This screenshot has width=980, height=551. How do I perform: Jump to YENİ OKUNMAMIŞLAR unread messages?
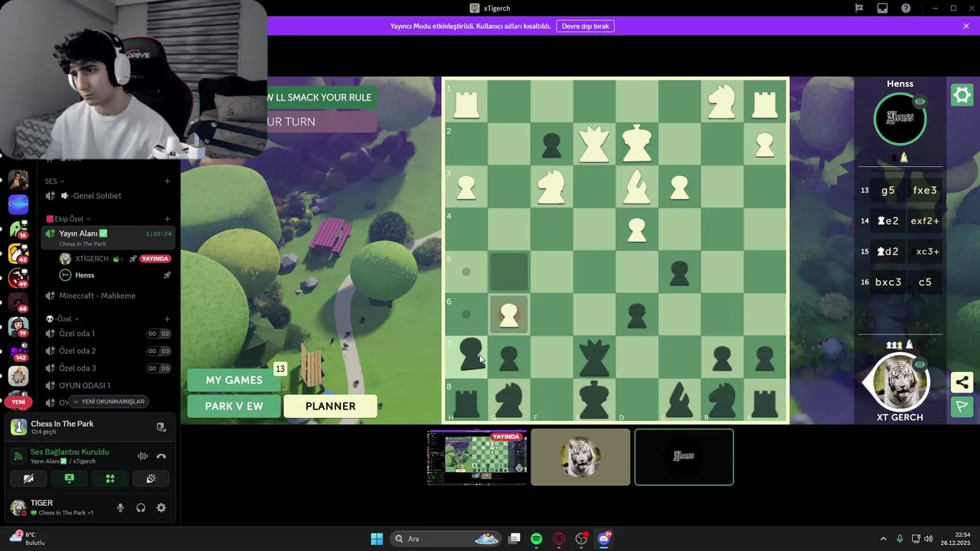point(107,402)
